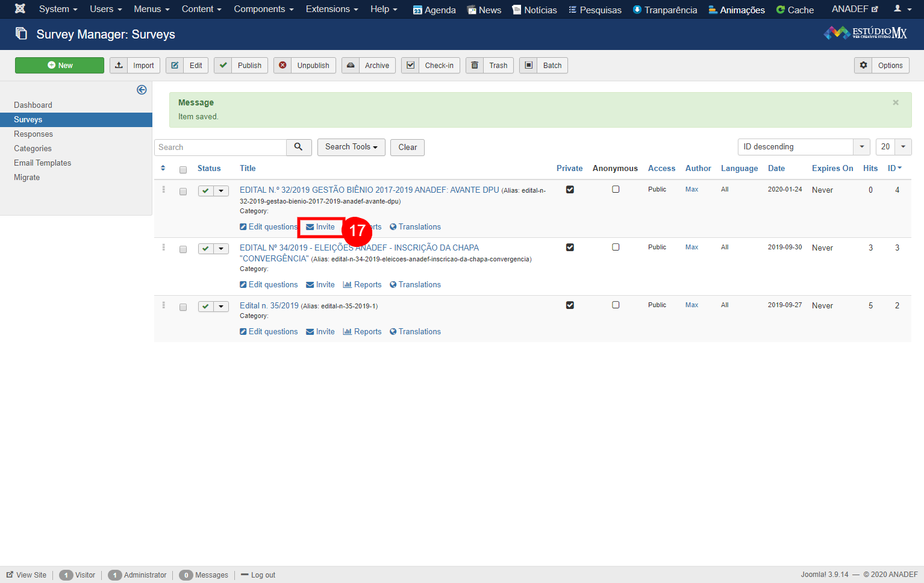This screenshot has height=583, width=924.
Task: Toggle the select-all checkbox in header
Action: 183,170
